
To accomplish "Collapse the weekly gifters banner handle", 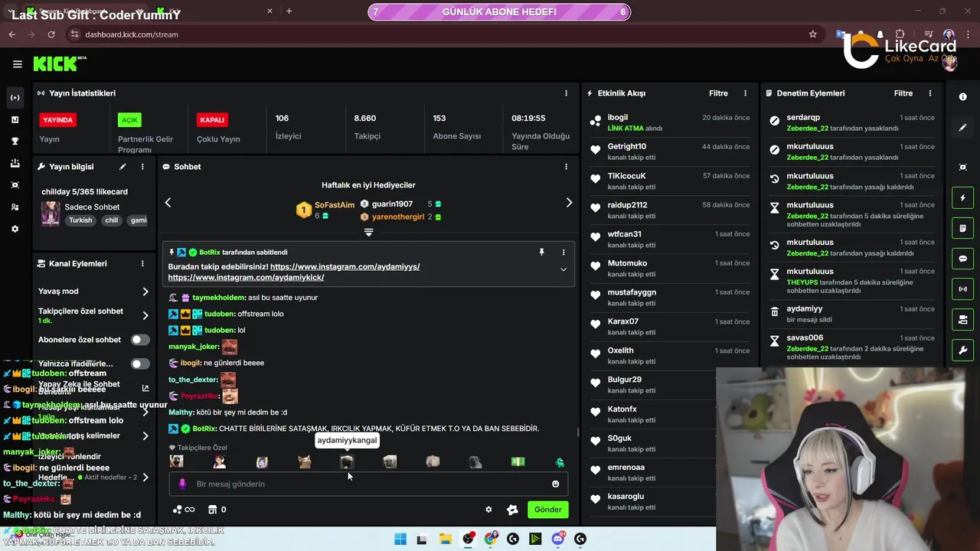I will [368, 232].
